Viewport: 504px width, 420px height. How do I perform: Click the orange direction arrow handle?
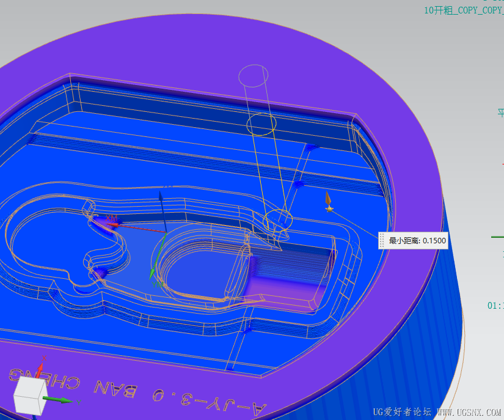pos(328,198)
